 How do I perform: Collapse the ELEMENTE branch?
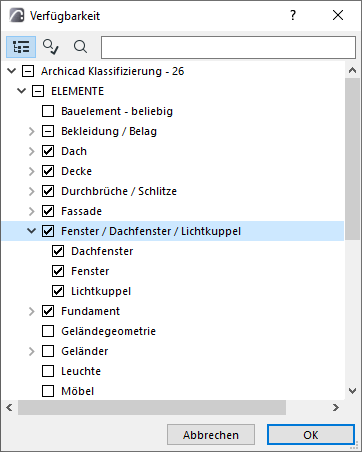(22, 91)
